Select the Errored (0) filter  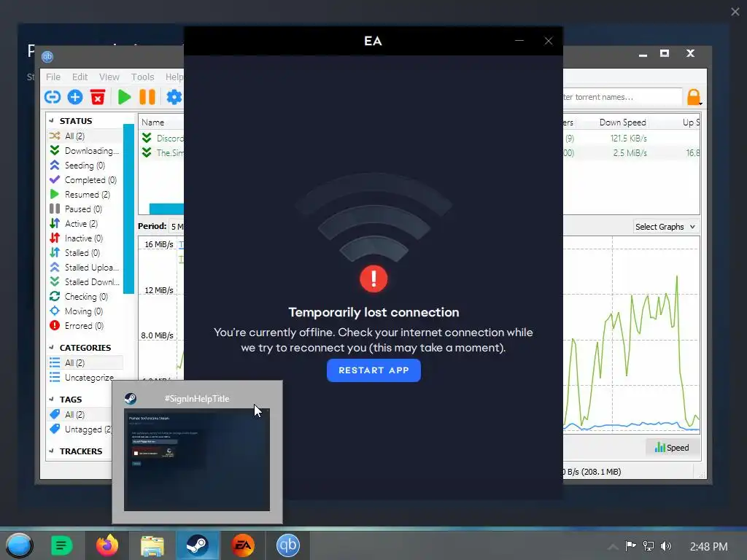(85, 326)
